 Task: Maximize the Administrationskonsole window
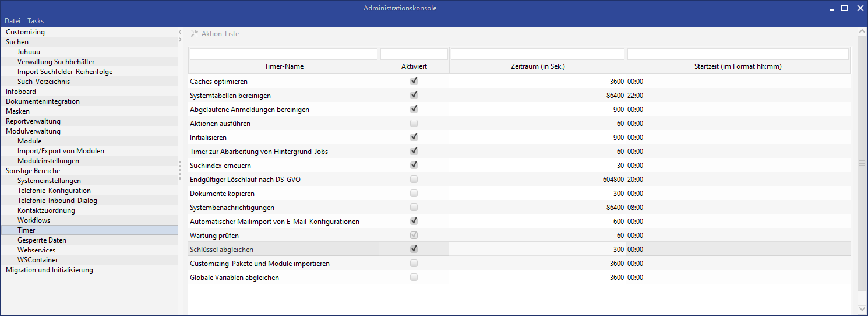[x=844, y=8]
